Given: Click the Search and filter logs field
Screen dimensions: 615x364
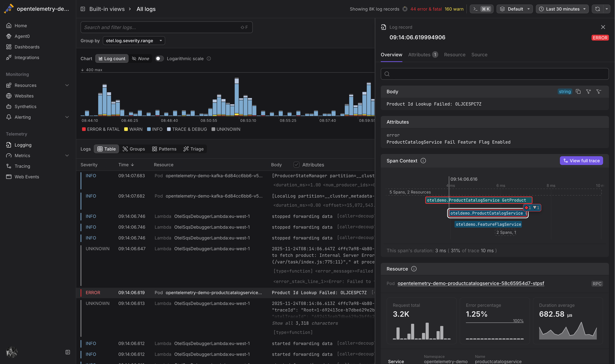Looking at the screenshot, I should (166, 27).
